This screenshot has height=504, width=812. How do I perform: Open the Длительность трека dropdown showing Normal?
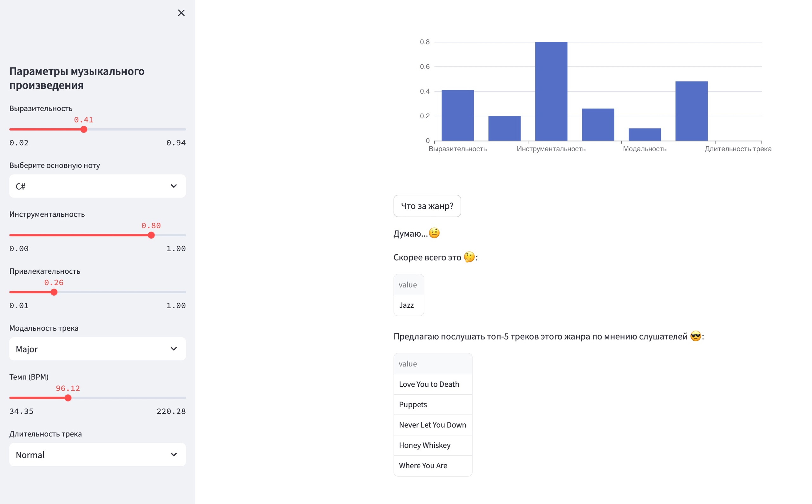coord(97,454)
